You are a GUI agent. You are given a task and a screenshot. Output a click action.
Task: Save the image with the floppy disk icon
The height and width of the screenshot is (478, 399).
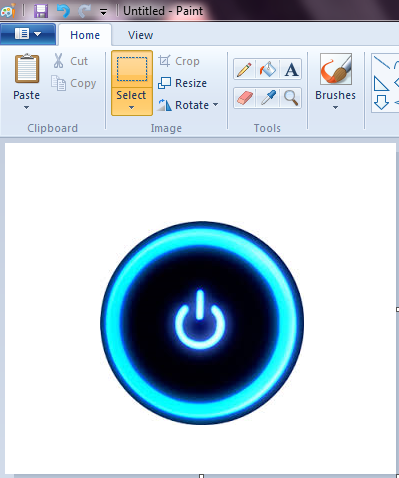[41, 11]
